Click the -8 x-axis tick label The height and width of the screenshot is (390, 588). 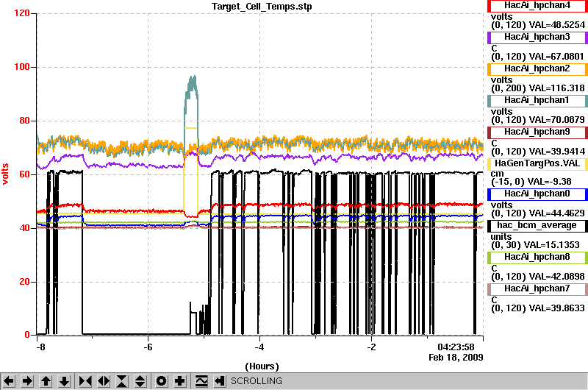[x=40, y=347]
